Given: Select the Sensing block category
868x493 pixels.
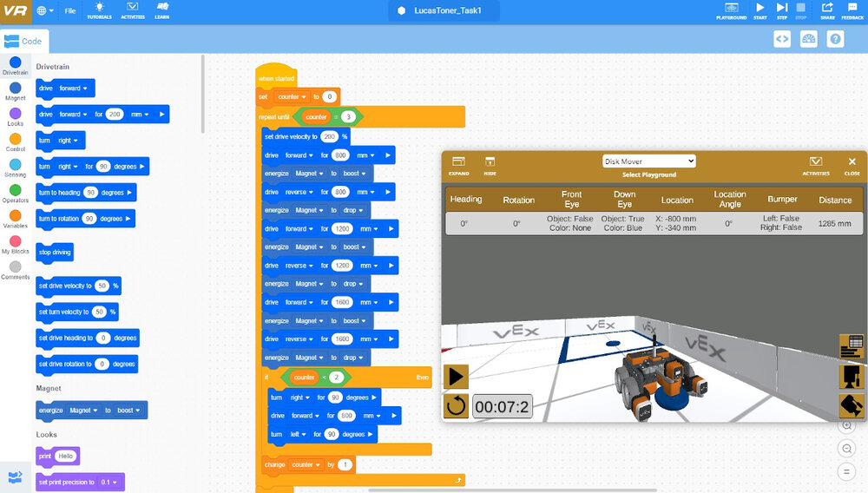Looking at the screenshot, I should 15,166.
